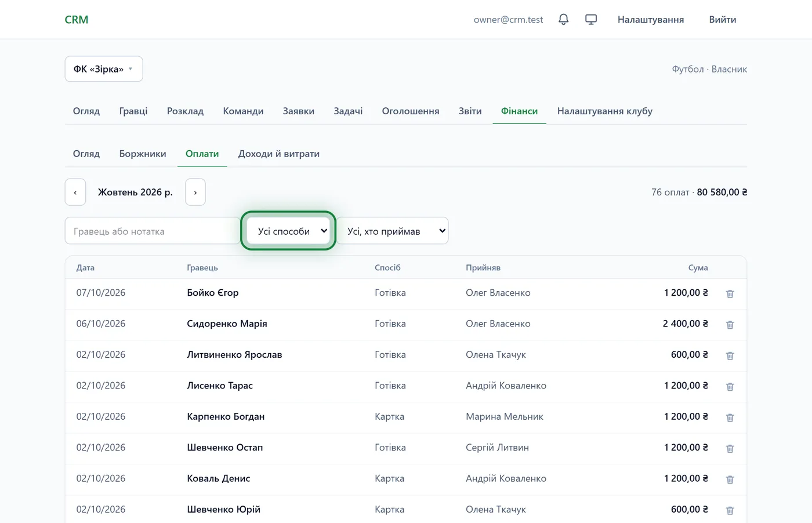812x523 pixels.
Task: Click the player name Сидоренко Марія
Action: [227, 324]
